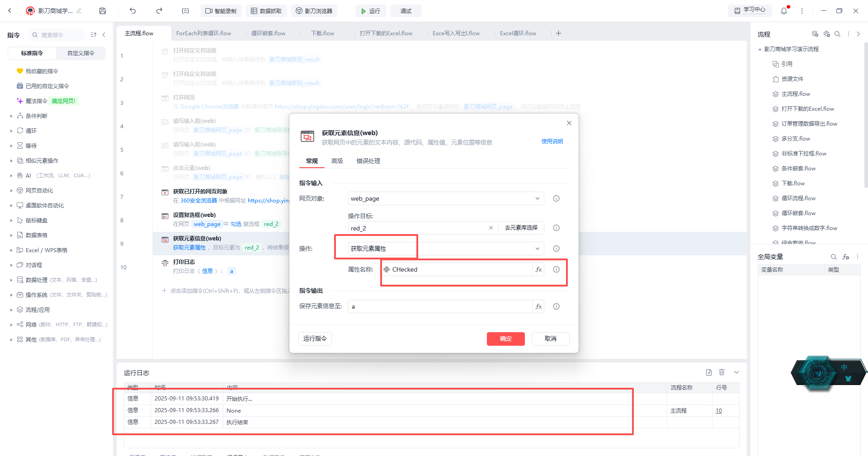
Task: Click the 保存元素信息至 input field
Action: click(440, 306)
